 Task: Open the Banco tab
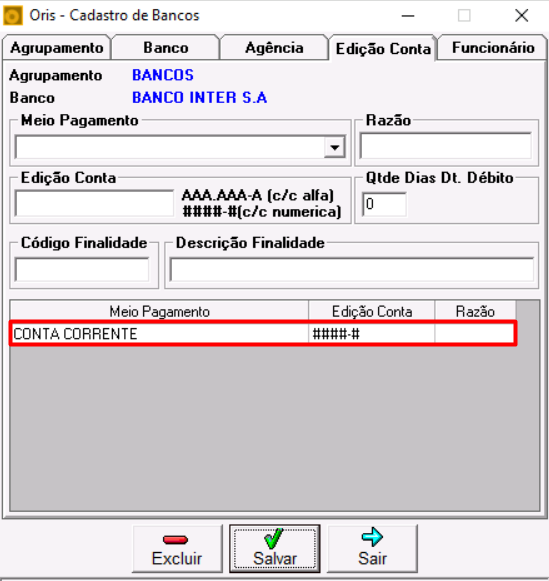pos(166,47)
